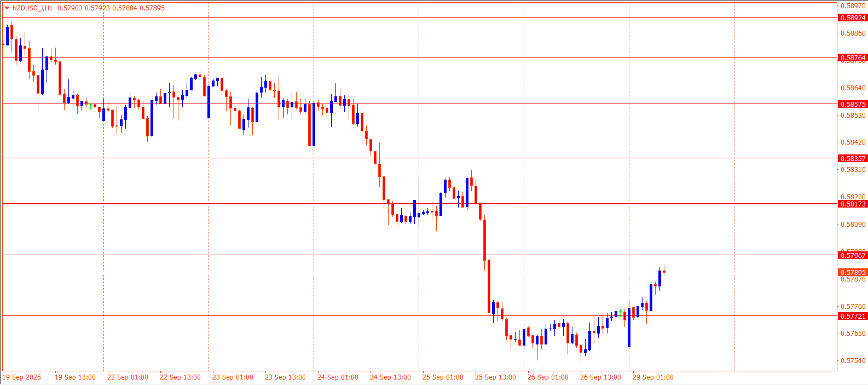Click the 0.57721 red price level label
This screenshot has height=385, width=868.
coord(853,317)
